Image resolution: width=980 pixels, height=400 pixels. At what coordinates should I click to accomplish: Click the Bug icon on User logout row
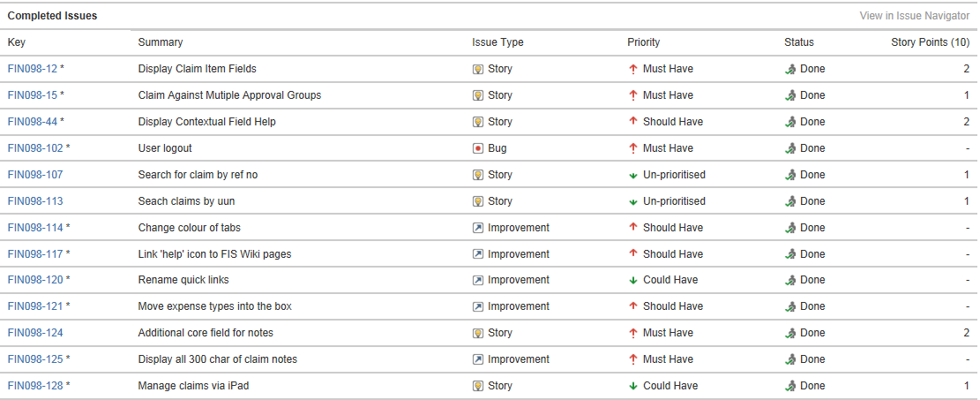[478, 148]
